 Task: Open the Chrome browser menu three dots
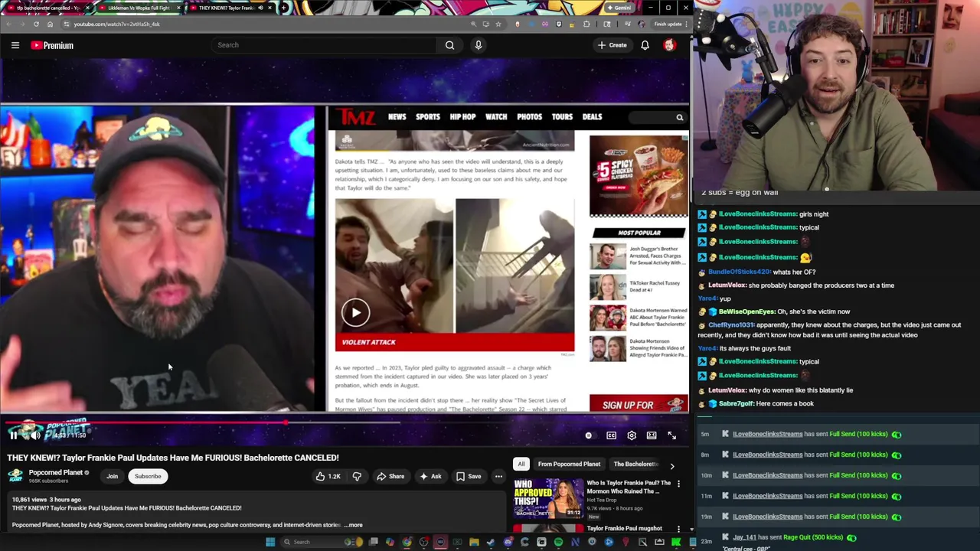(x=684, y=24)
